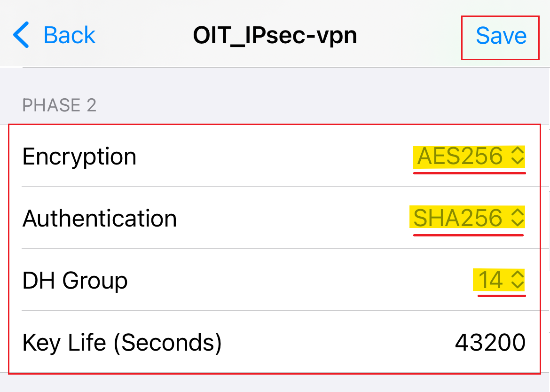Screen dimensions: 550x392
Task: Click blank space between Encryption label and AES256
Action: [273, 157]
